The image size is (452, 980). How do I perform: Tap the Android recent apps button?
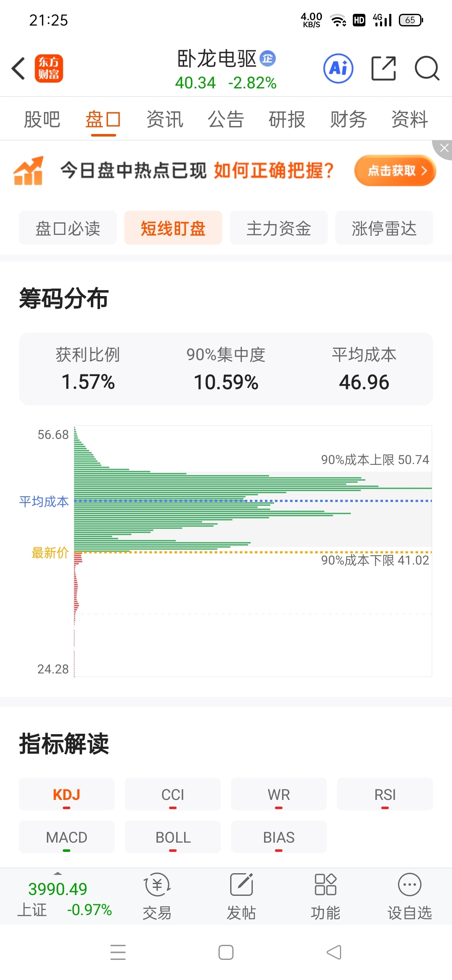pyautogui.click(x=118, y=952)
